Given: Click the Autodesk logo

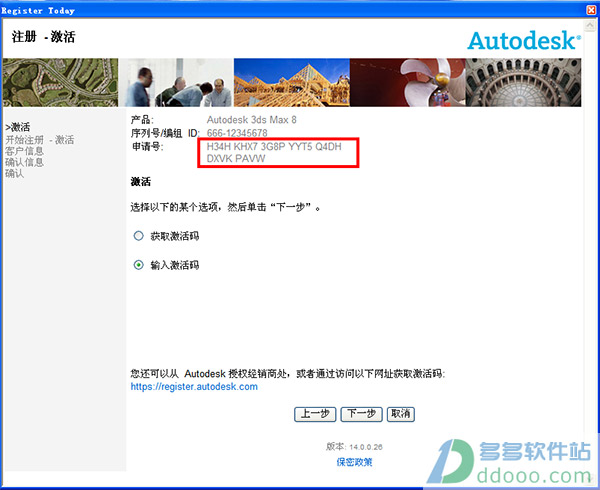Looking at the screenshot, I should 524,41.
